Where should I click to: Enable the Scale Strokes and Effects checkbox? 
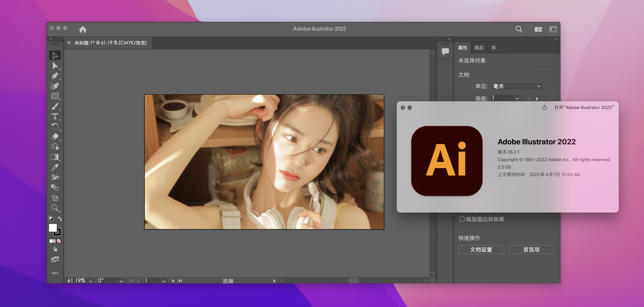tap(462, 219)
